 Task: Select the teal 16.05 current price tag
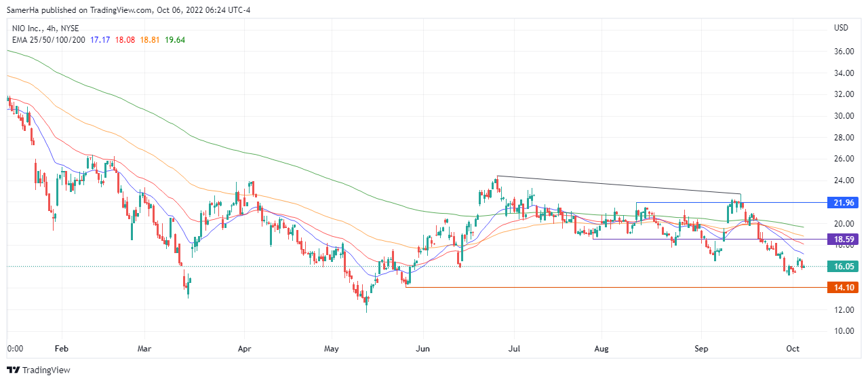click(843, 267)
